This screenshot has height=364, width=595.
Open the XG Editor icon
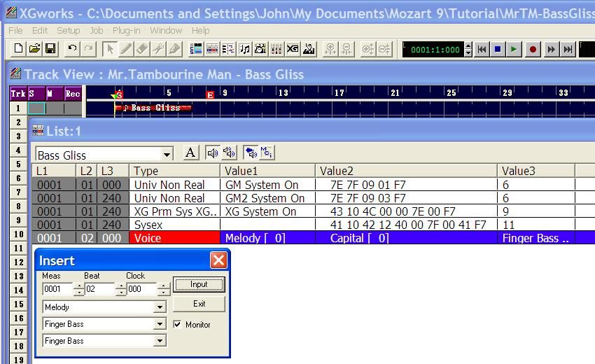293,49
